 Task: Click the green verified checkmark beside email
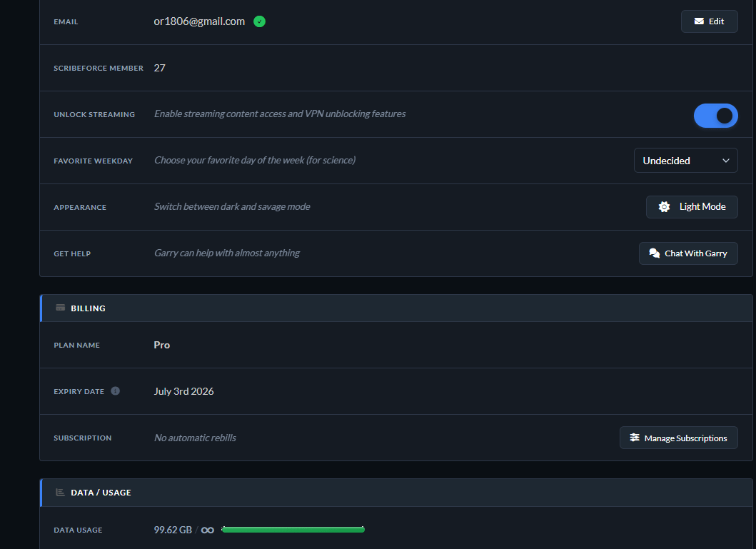259,21
